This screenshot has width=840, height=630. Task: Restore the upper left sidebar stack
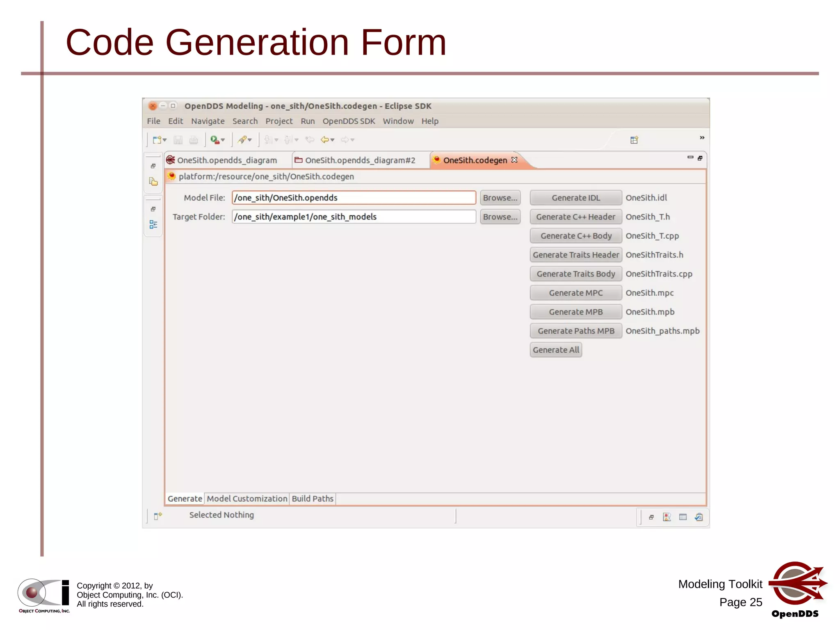pyautogui.click(x=153, y=166)
